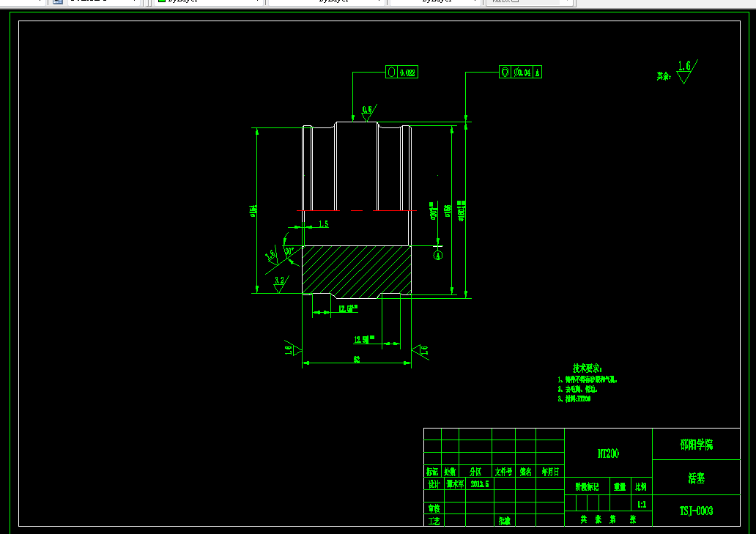Select the 0.04 concentricity tolerance frame
Viewport: 756px width, 534px height.
(x=520, y=73)
